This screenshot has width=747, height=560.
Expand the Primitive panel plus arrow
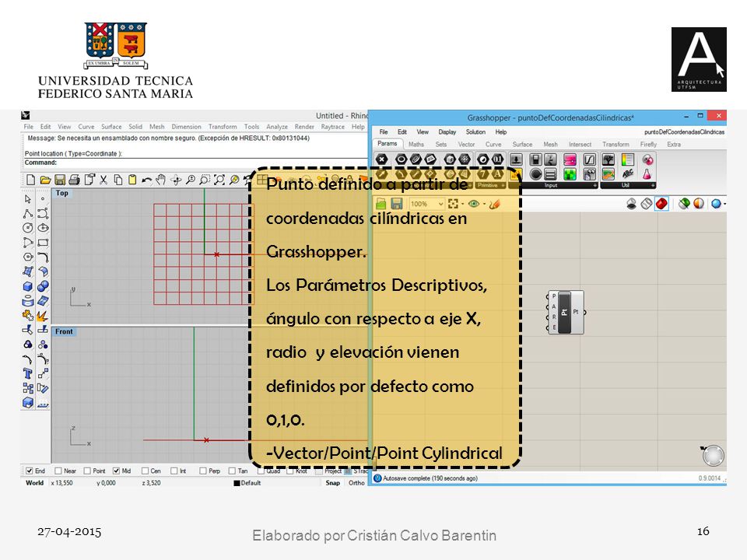tap(503, 185)
